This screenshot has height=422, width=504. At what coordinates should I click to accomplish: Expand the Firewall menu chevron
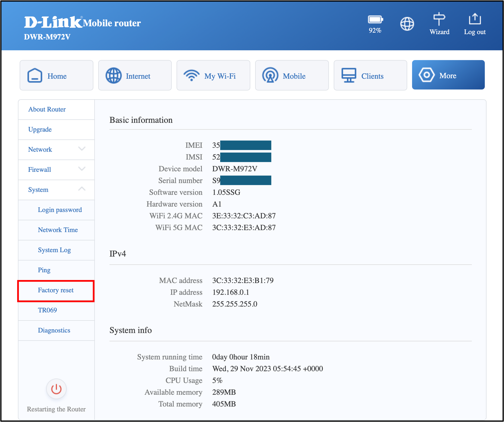[82, 169]
